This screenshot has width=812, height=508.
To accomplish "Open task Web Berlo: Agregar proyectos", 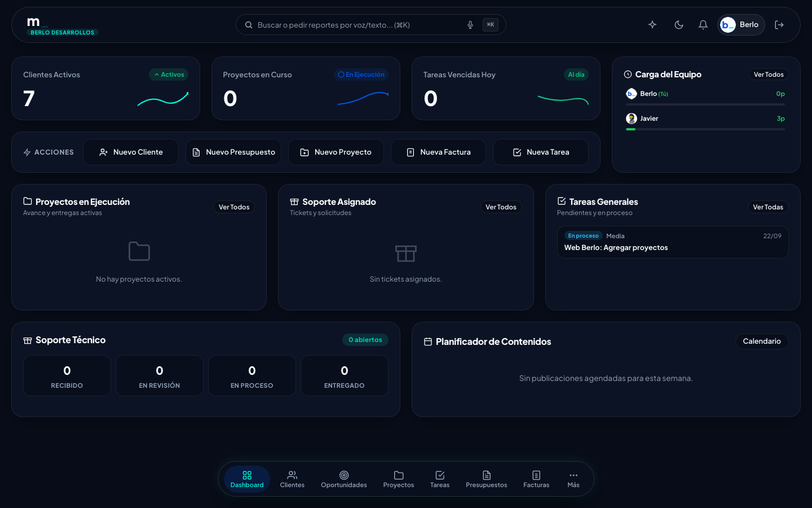I will pyautogui.click(x=673, y=242).
